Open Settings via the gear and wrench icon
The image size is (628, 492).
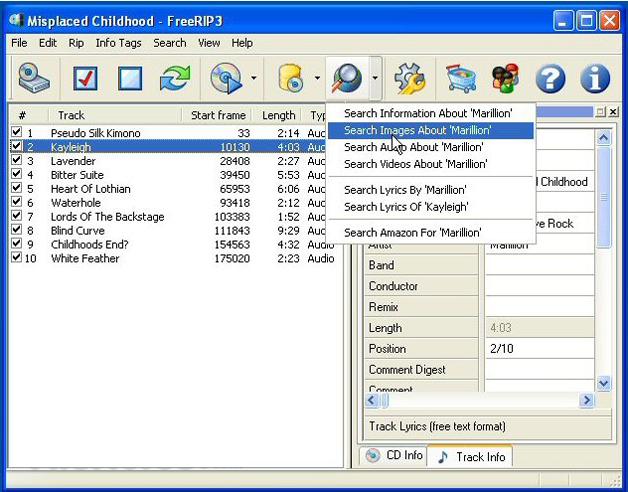409,78
